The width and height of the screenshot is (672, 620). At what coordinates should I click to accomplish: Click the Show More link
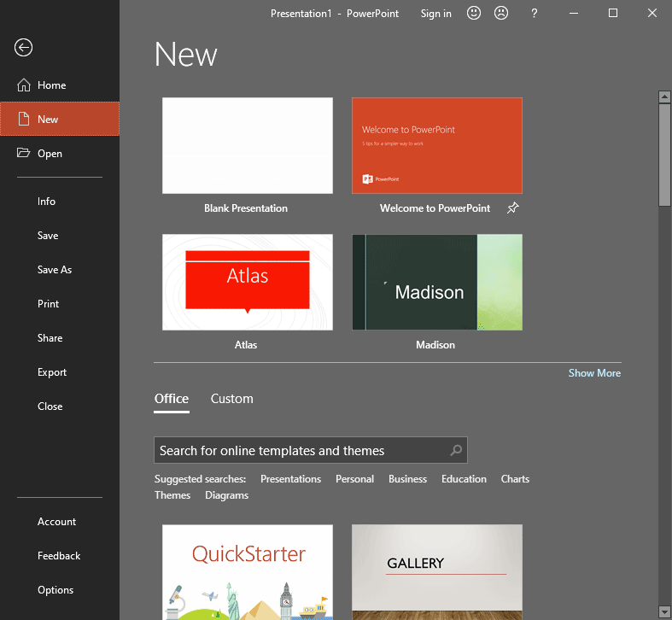coord(594,373)
